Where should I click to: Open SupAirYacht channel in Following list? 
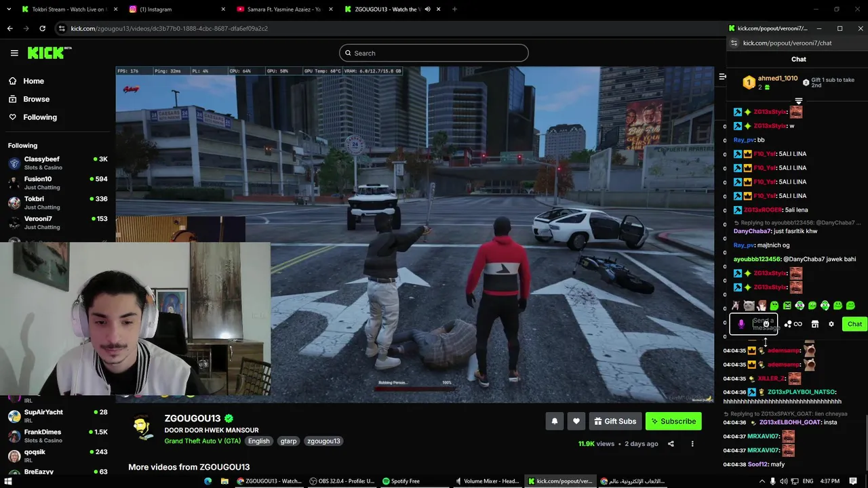pos(58,415)
